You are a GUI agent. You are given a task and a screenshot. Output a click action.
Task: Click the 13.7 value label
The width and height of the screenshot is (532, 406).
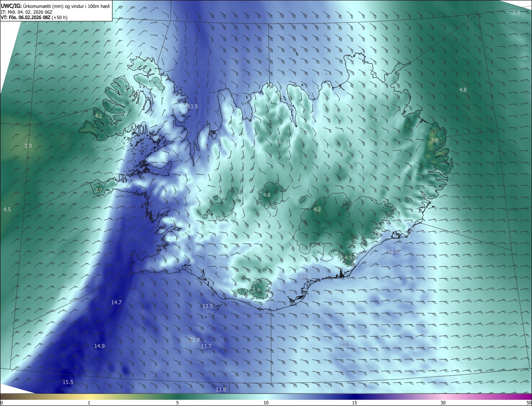coord(206,346)
